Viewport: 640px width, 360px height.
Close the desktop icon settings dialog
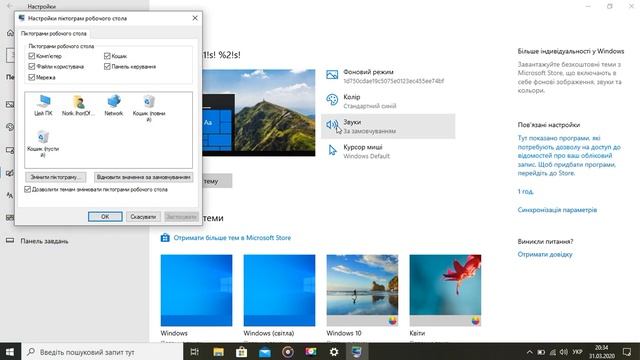pyautogui.click(x=195, y=18)
